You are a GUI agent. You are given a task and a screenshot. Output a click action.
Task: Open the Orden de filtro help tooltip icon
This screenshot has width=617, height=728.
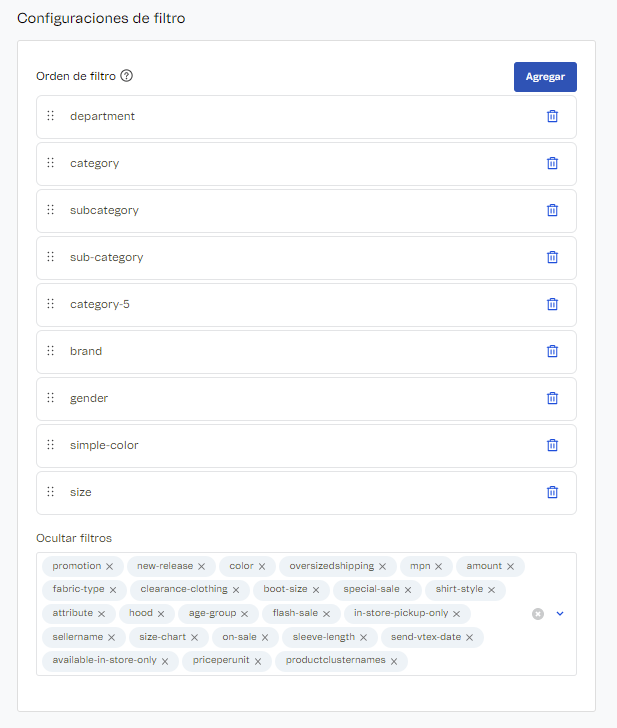(x=127, y=76)
